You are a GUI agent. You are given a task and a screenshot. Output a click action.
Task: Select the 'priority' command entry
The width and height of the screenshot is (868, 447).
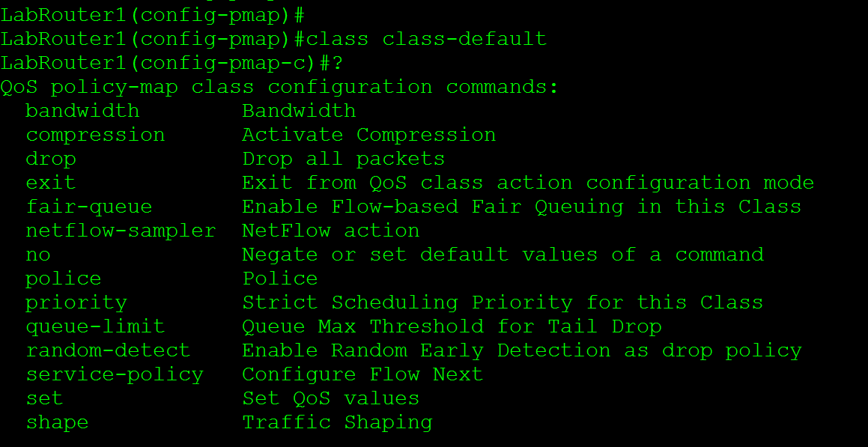[x=76, y=302]
